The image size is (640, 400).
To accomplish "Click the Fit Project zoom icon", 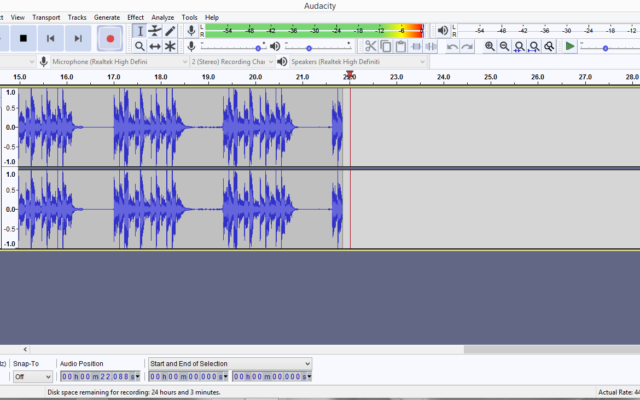I will (534, 46).
